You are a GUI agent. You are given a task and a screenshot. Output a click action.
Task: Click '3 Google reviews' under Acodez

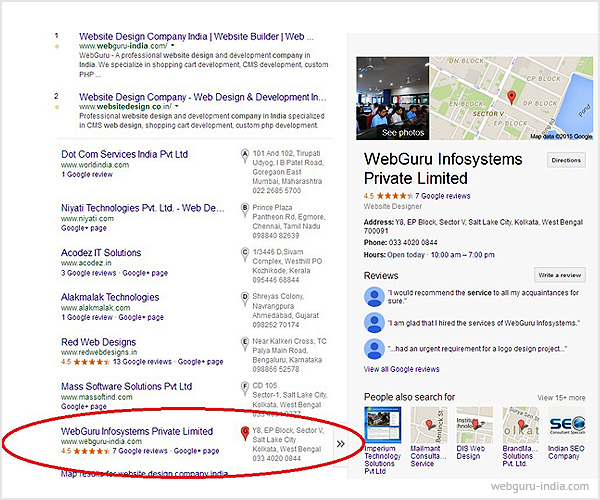tap(88, 273)
